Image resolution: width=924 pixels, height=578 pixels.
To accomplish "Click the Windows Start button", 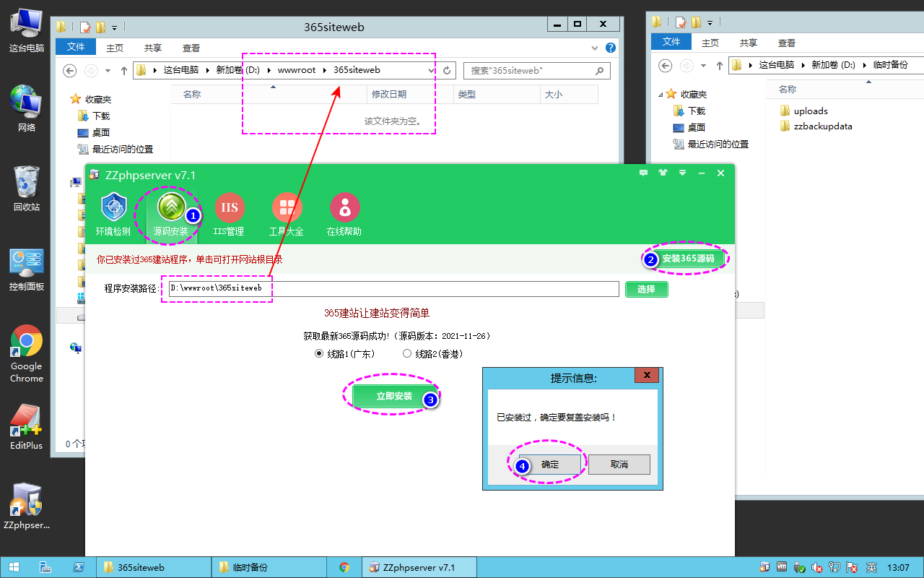I will click(x=14, y=568).
